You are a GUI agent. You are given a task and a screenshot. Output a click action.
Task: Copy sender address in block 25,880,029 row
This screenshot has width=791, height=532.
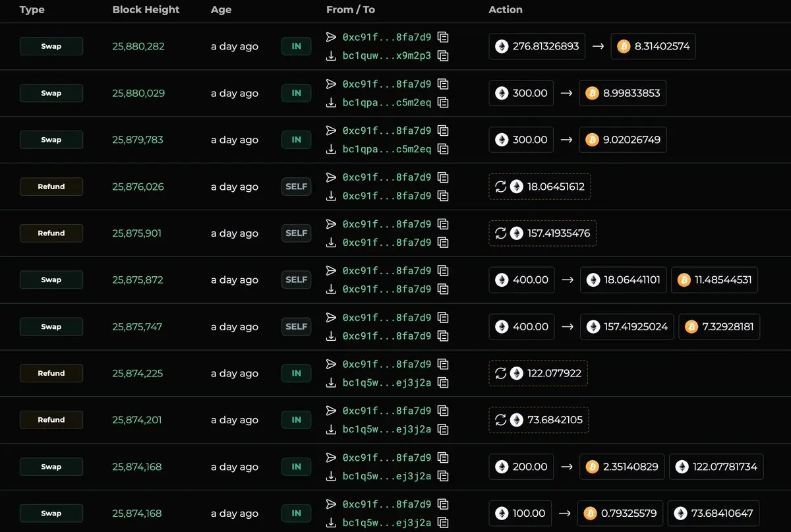(443, 84)
